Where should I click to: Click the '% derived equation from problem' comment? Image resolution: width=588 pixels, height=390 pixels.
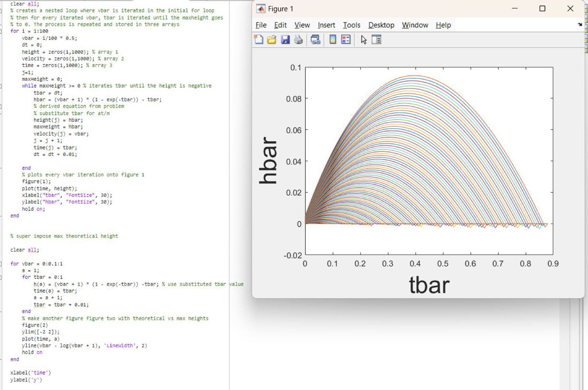tap(79, 106)
